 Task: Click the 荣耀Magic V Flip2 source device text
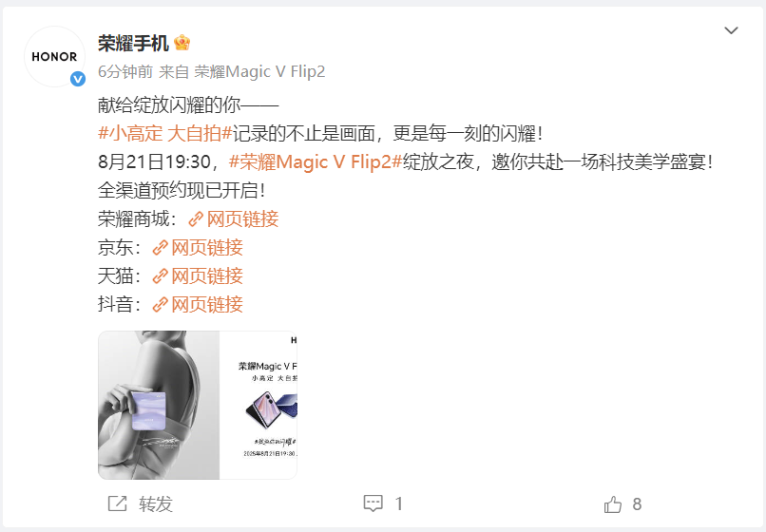tap(259, 72)
